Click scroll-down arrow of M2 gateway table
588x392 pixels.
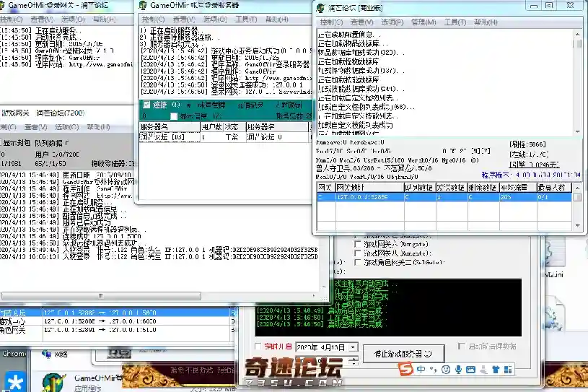tap(577, 225)
